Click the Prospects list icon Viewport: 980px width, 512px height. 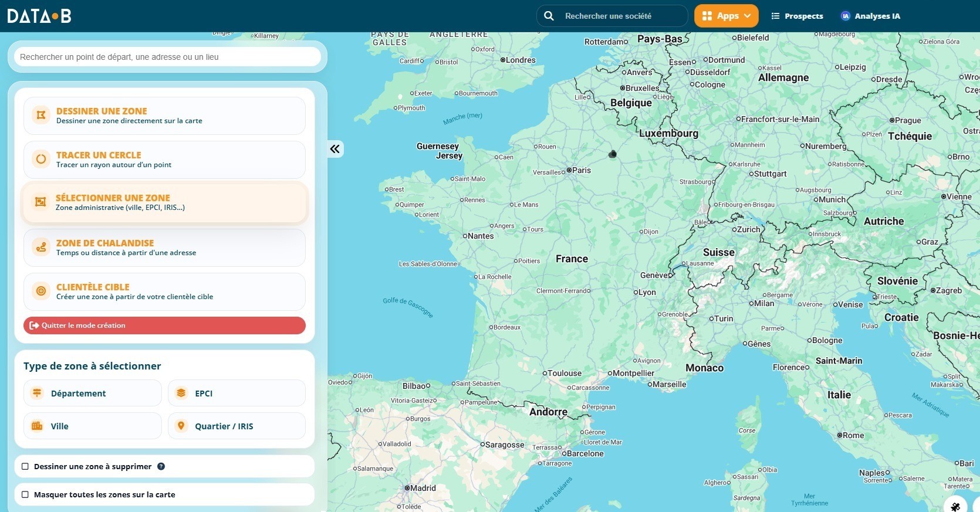tap(775, 16)
